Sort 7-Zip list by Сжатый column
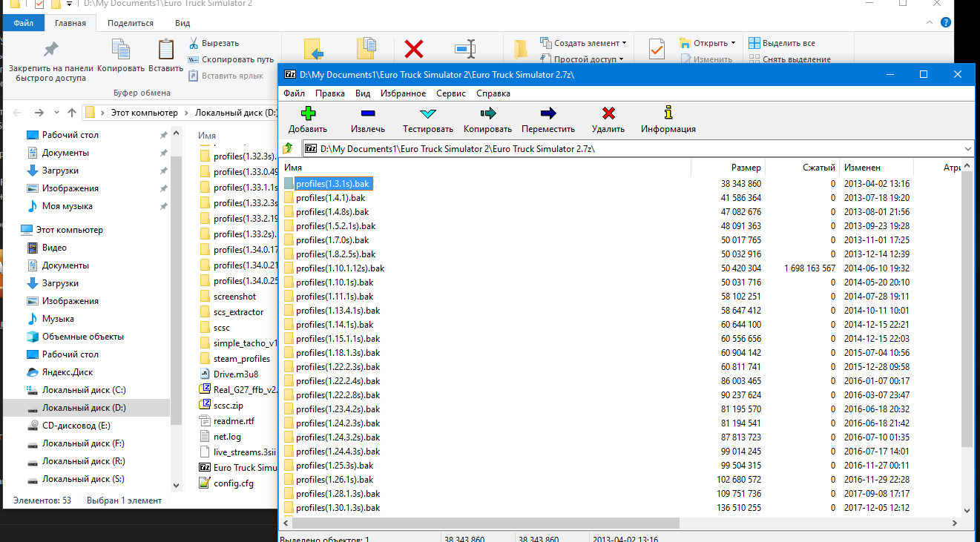The height and width of the screenshot is (542, 980). pos(802,168)
